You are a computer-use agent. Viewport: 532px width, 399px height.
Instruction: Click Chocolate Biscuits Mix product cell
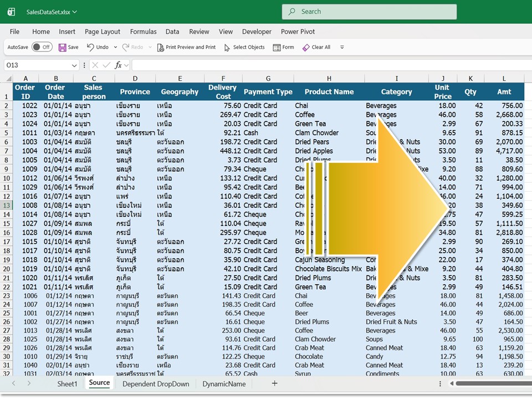(329, 269)
